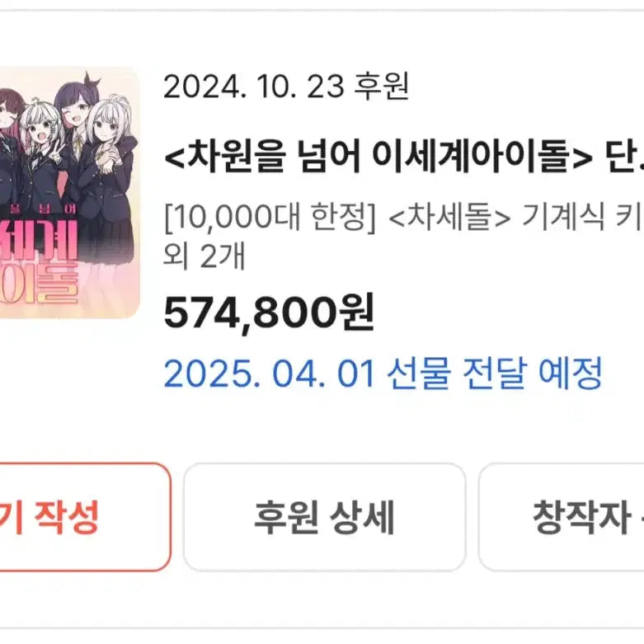The image size is (644, 644).
Task: Click the <차세돌> text in reward line
Action: click(449, 217)
